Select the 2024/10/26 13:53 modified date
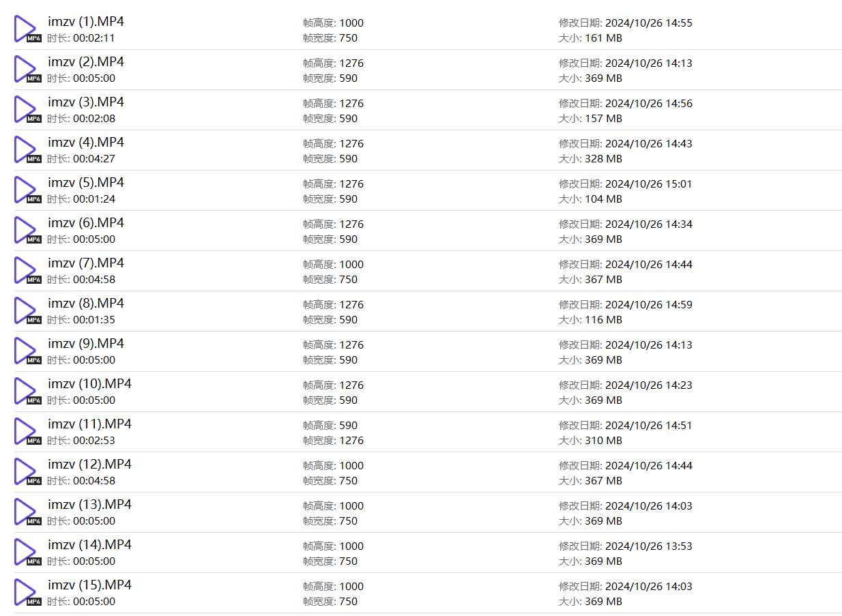This screenshot has height=616, width=842. click(x=648, y=546)
